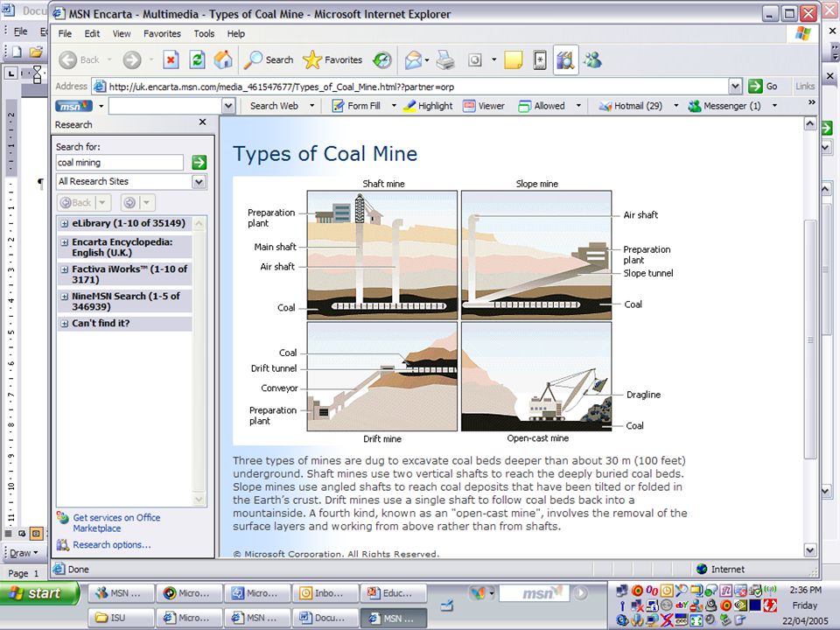Screen dimensions: 840x630
Task: Refresh the page with the green arrows icon
Action: [x=197, y=60]
